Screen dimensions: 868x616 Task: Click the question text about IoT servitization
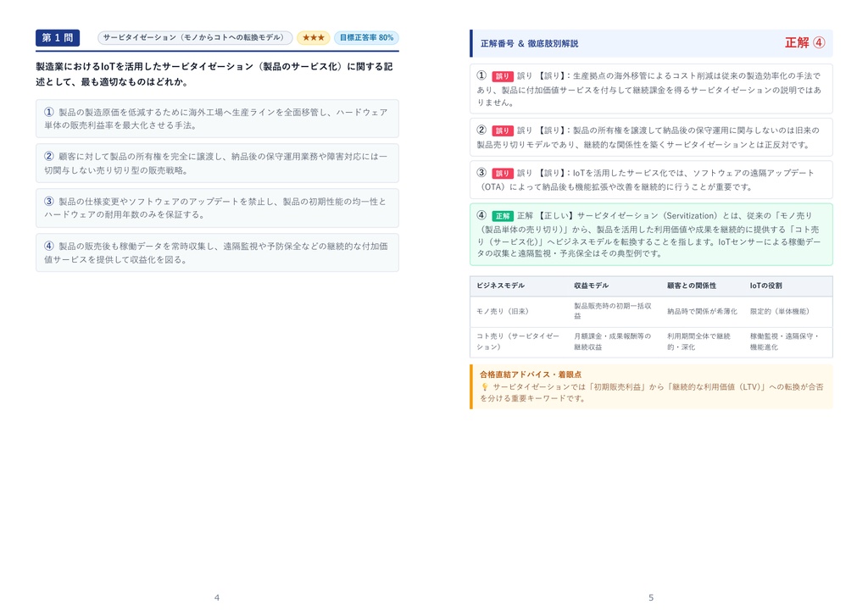click(214, 75)
